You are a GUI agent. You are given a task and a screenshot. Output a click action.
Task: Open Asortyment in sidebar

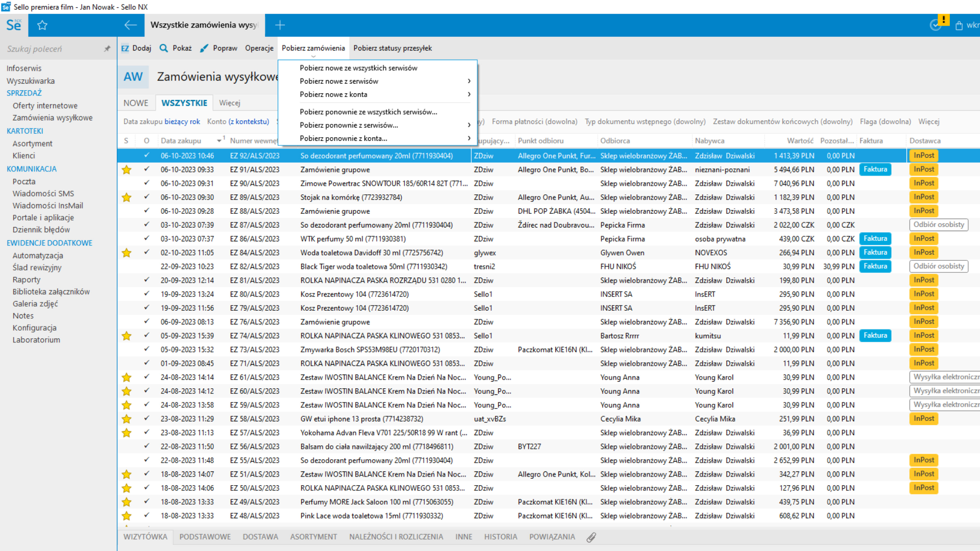pyautogui.click(x=32, y=144)
